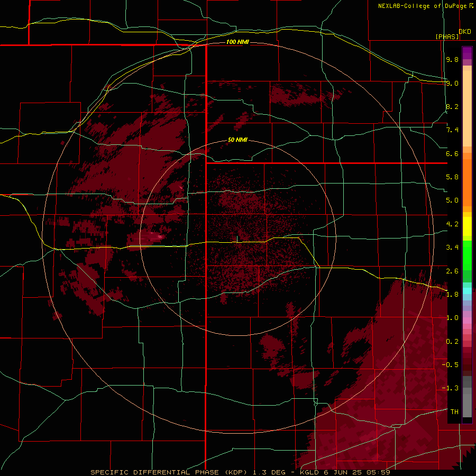Viewport: 476px width, 476px height.
Task: Click the -0.5 scale value
Action: tap(450, 365)
